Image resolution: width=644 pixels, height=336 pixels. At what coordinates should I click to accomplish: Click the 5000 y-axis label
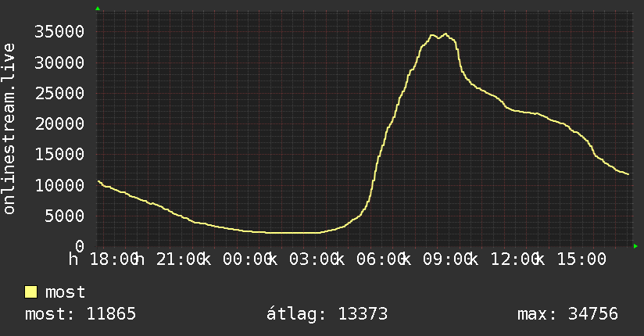click(x=65, y=216)
